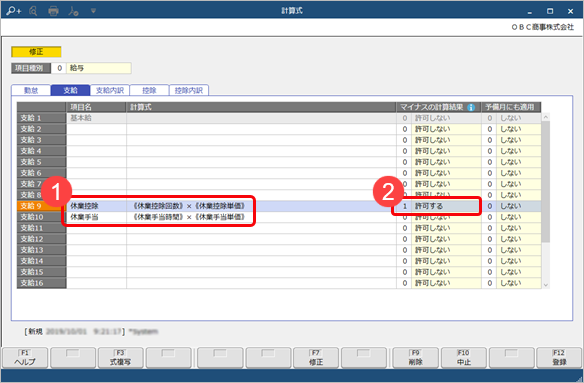Click the tools settings icon in title bar

pos(73,11)
